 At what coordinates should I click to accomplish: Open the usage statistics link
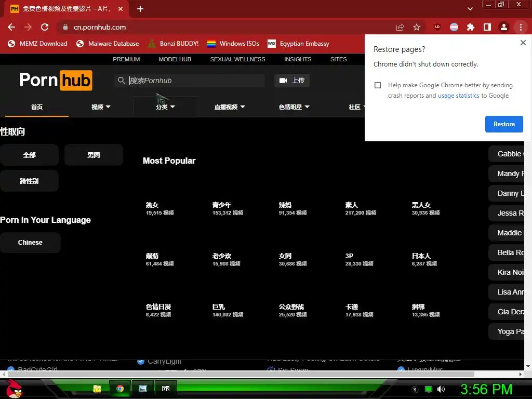[x=458, y=96]
